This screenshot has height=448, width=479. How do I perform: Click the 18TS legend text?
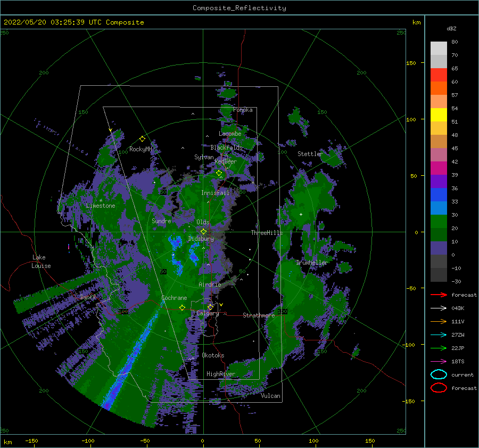tap(458, 362)
